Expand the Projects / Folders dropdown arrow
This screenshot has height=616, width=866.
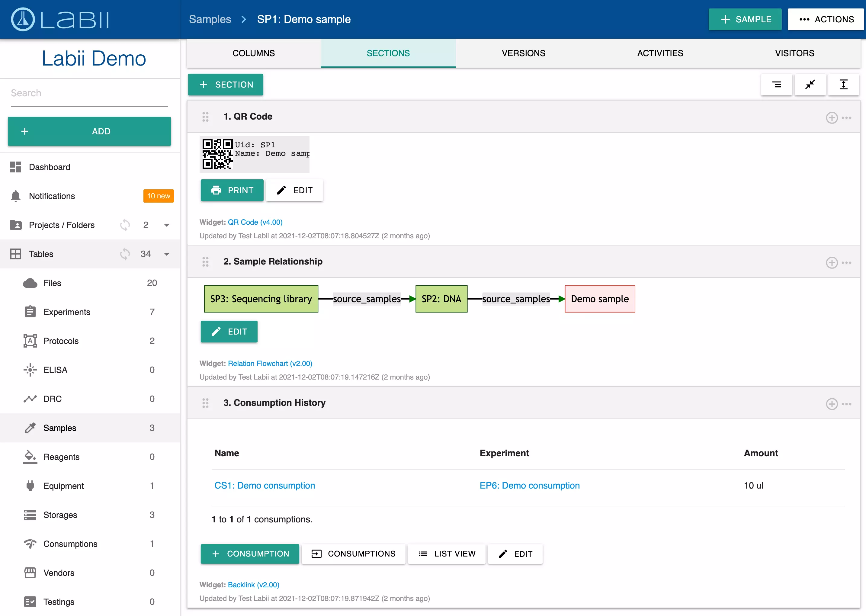coord(166,225)
